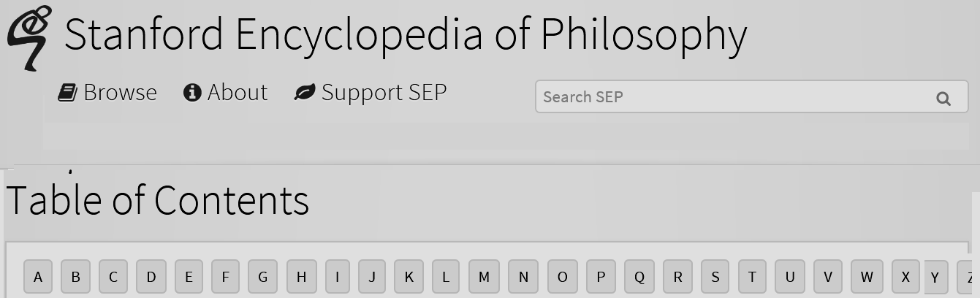Go to letter H entries

pos(301,278)
